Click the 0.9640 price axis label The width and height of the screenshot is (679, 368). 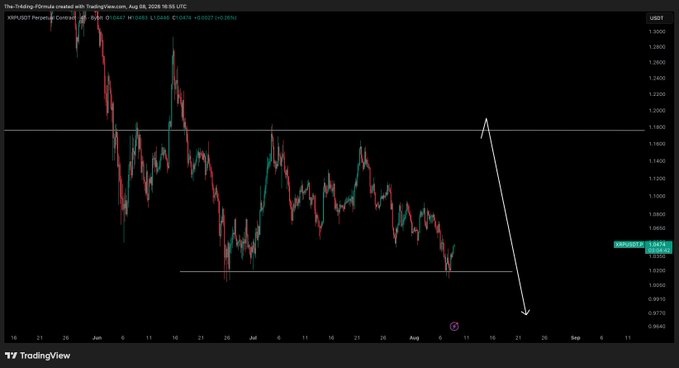click(657, 326)
